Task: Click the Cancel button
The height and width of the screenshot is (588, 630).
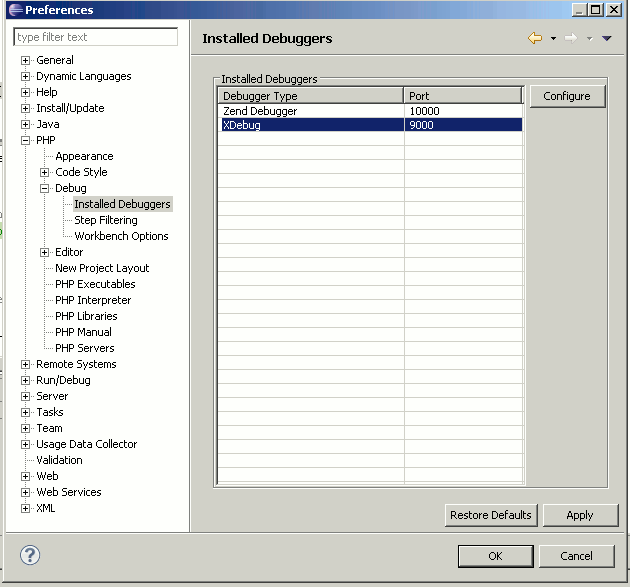Action: click(576, 556)
